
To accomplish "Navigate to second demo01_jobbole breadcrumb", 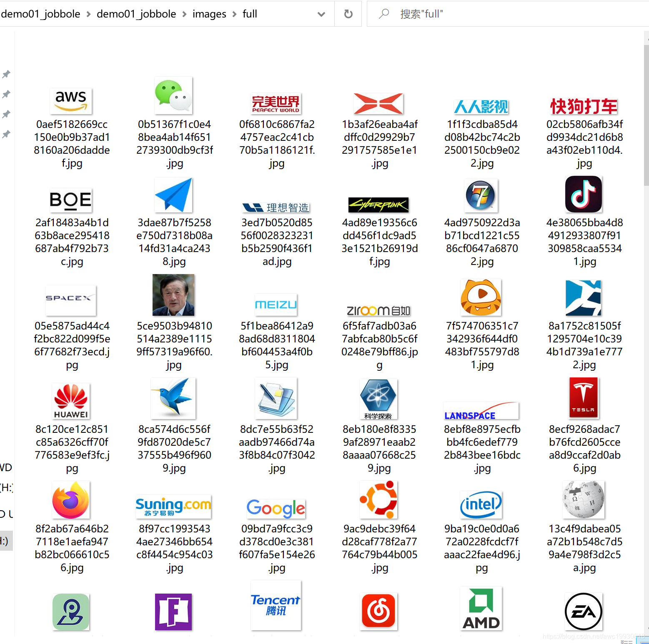I will pyautogui.click(x=136, y=14).
